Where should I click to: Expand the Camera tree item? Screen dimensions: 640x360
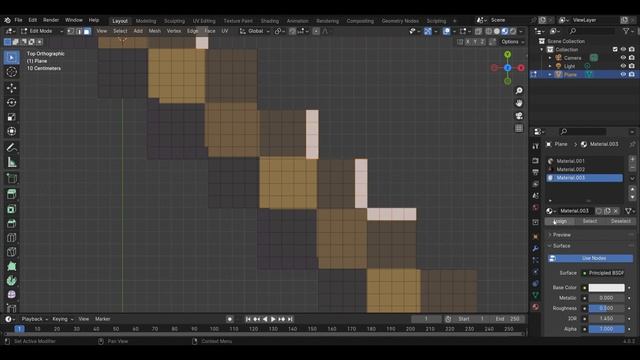pyautogui.click(x=550, y=58)
